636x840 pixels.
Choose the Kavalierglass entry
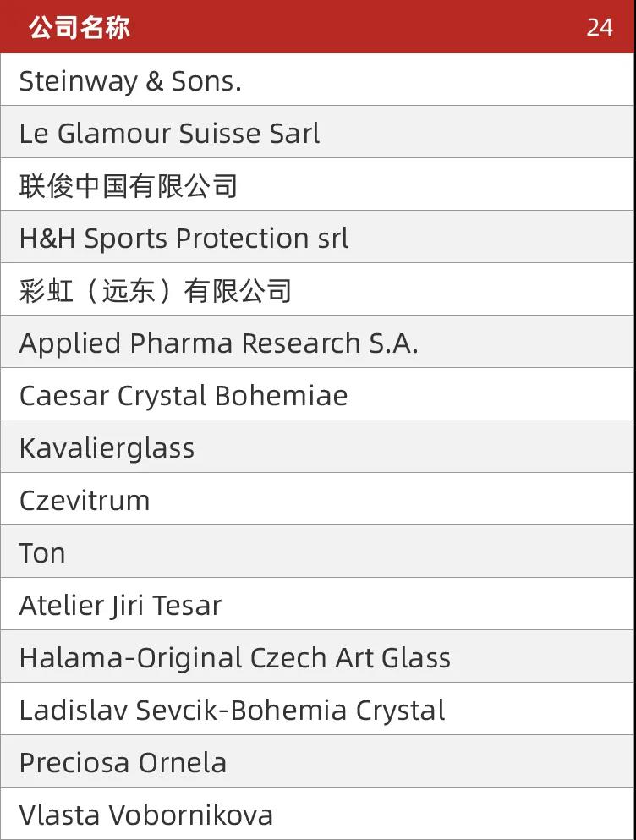click(318, 447)
